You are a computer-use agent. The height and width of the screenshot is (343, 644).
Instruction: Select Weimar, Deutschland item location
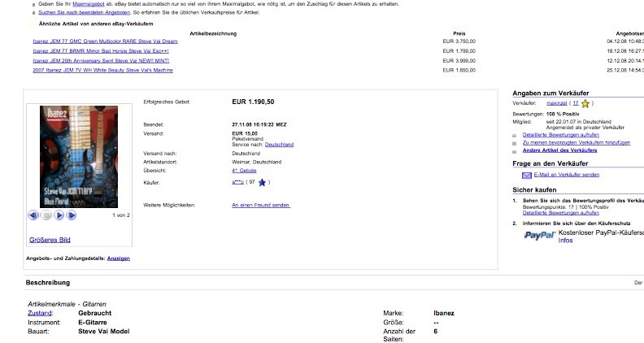pos(257,162)
